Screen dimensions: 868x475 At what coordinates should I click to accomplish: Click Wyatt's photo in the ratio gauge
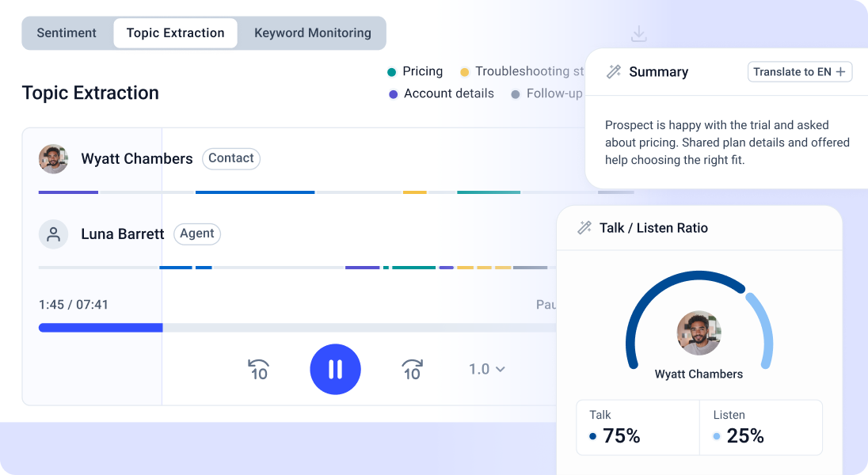[x=699, y=332]
